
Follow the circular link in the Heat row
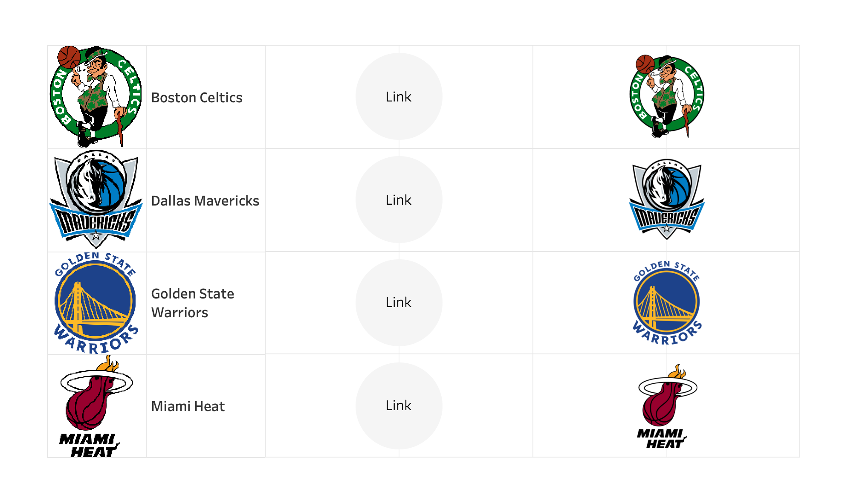click(x=399, y=406)
